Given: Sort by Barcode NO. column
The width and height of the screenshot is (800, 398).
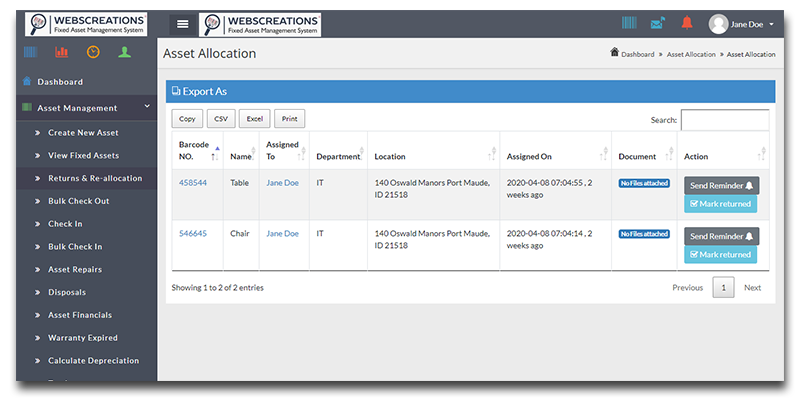Looking at the screenshot, I should click(x=197, y=151).
